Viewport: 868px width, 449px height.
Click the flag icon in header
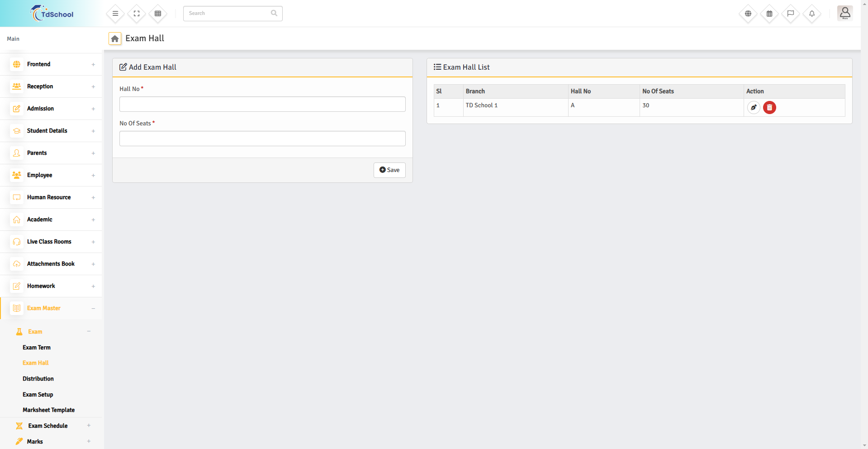791,14
